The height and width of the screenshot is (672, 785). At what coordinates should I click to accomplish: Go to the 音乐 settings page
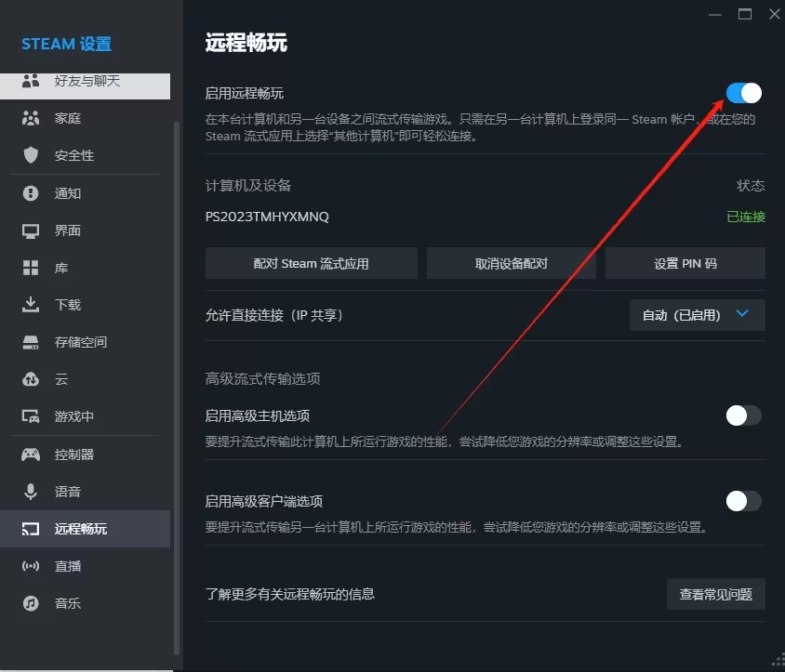coord(86,603)
